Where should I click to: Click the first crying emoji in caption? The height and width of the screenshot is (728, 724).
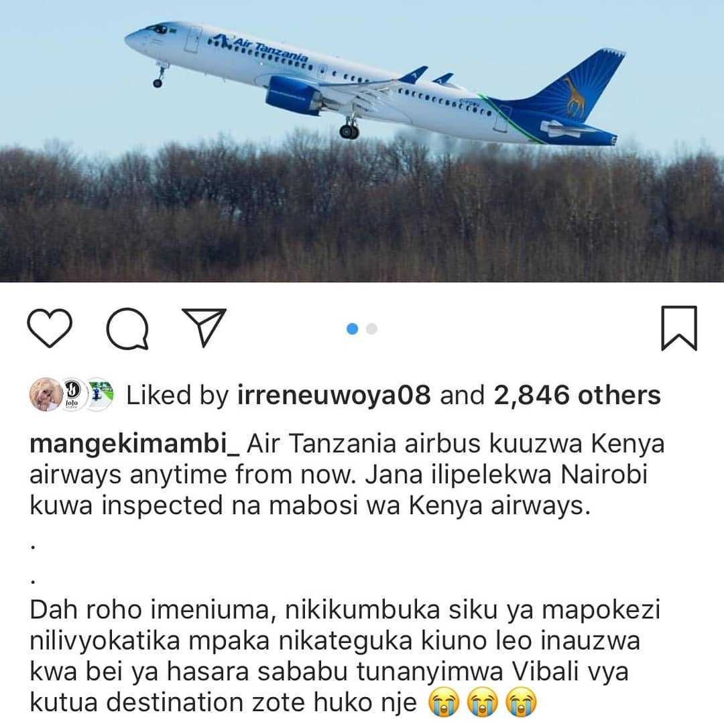[444, 702]
